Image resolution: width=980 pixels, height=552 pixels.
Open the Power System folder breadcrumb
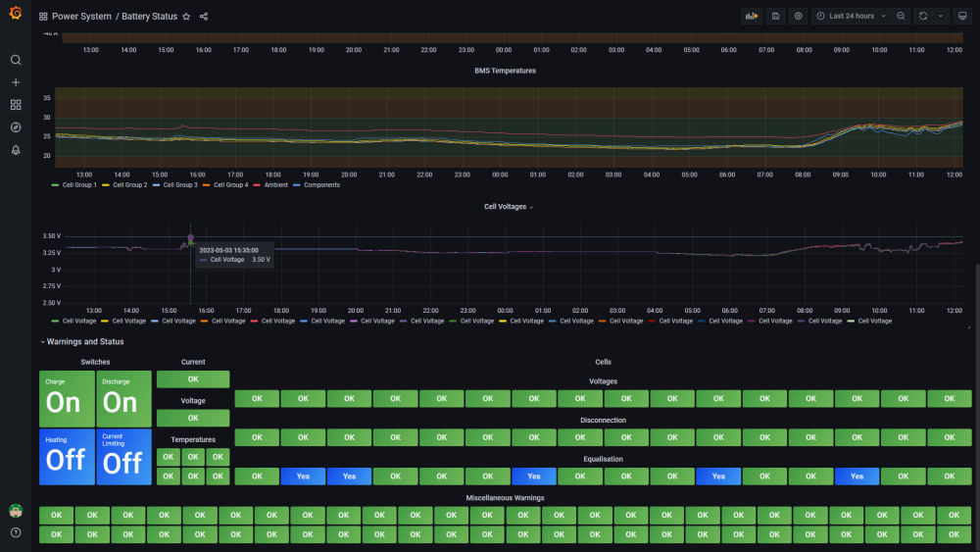click(81, 17)
